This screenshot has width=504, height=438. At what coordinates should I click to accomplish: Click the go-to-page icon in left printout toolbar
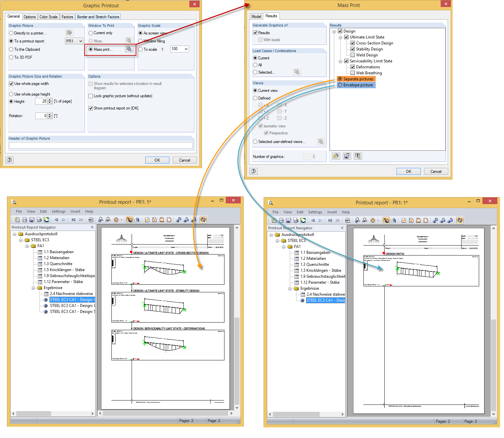pyautogui.click(x=91, y=220)
